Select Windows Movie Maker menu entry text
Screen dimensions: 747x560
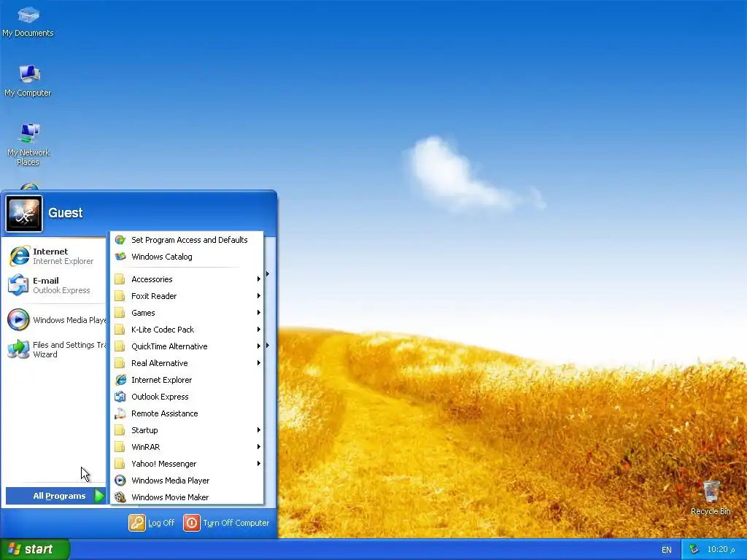click(x=170, y=497)
